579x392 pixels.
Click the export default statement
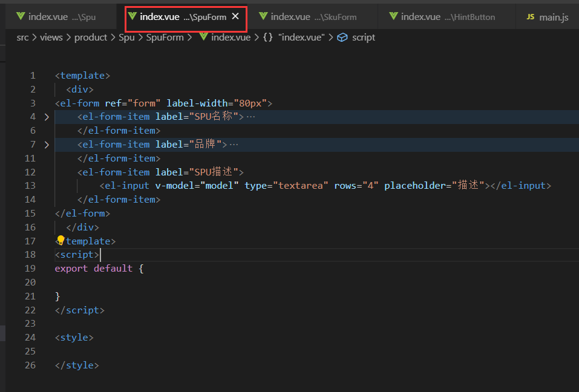[93, 269]
